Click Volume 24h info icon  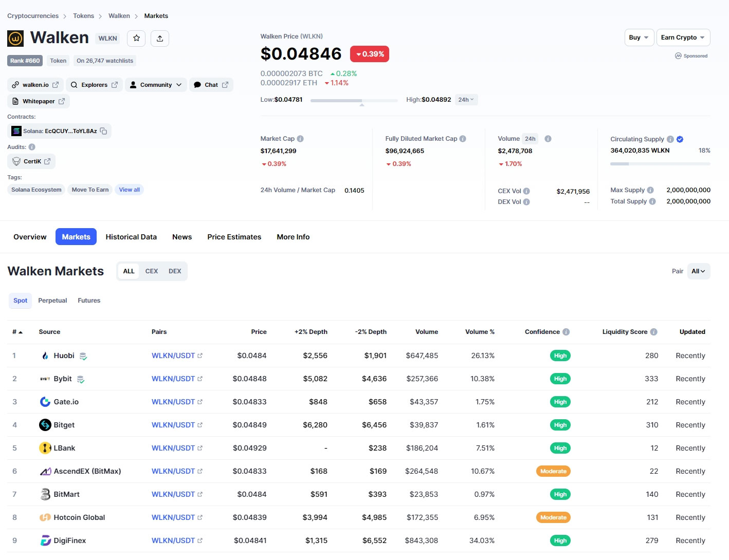(548, 139)
